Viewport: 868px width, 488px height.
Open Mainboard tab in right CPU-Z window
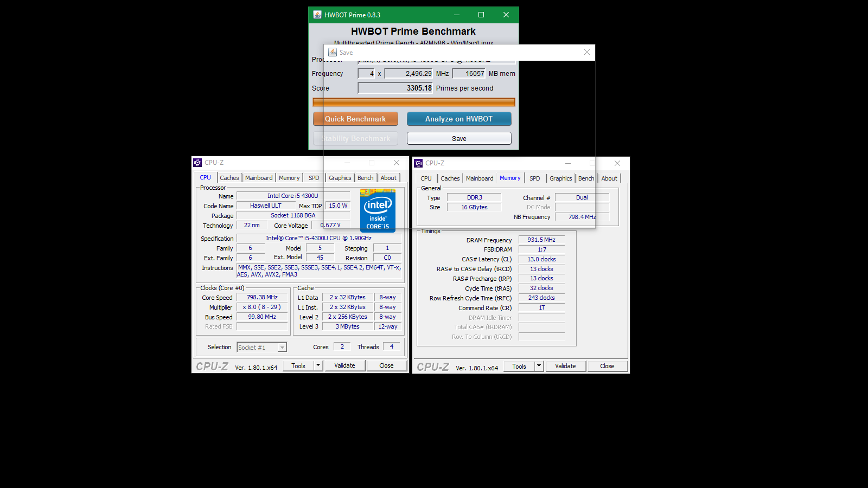point(480,178)
